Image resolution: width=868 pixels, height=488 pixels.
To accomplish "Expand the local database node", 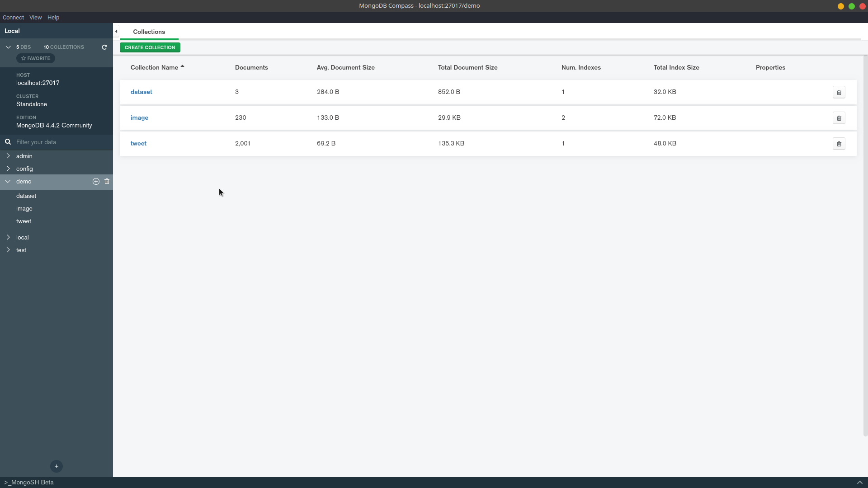I will click(x=8, y=237).
